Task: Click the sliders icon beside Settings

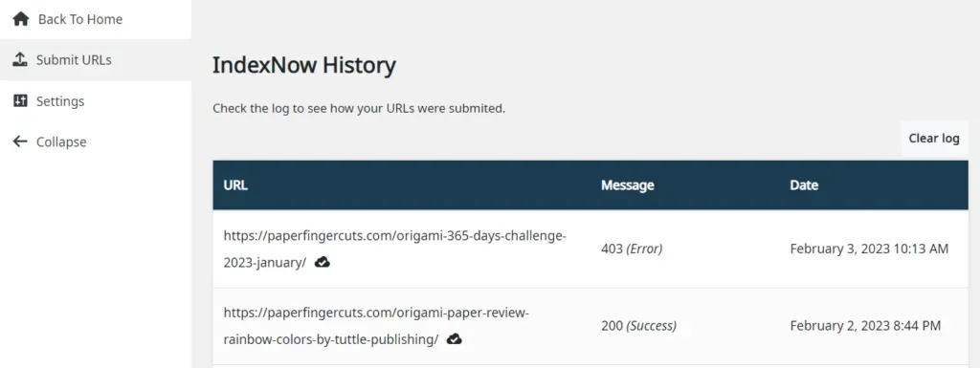Action: [x=21, y=101]
